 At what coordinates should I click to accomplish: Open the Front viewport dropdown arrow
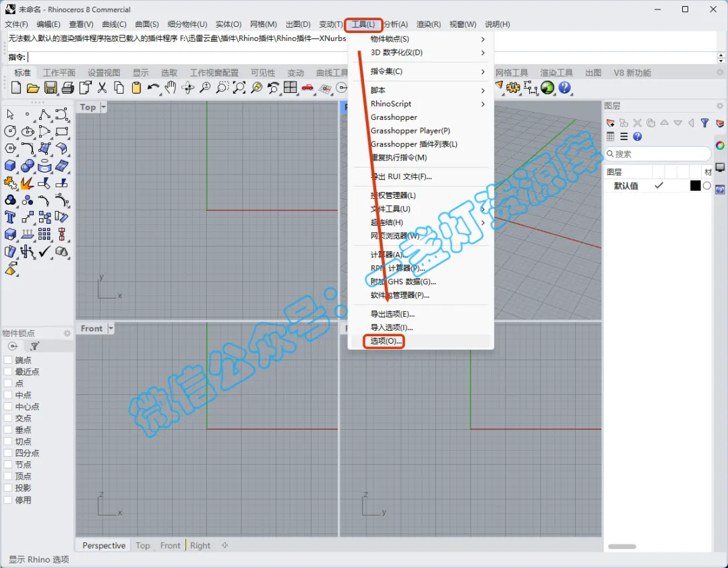(111, 329)
